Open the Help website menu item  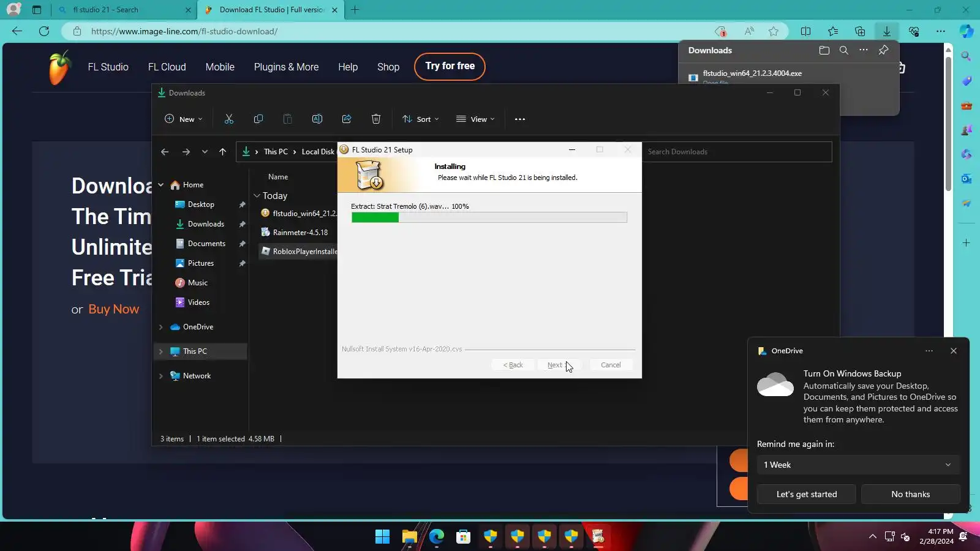tap(348, 67)
